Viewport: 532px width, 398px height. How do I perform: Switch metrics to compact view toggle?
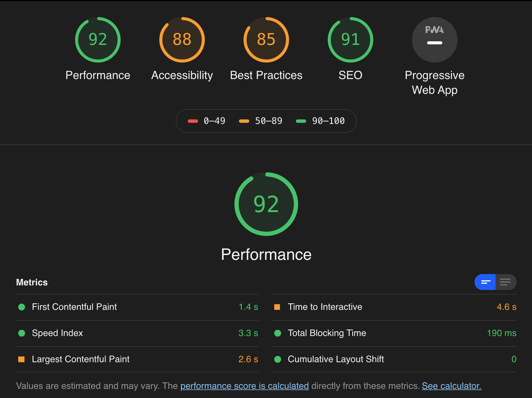click(485, 282)
